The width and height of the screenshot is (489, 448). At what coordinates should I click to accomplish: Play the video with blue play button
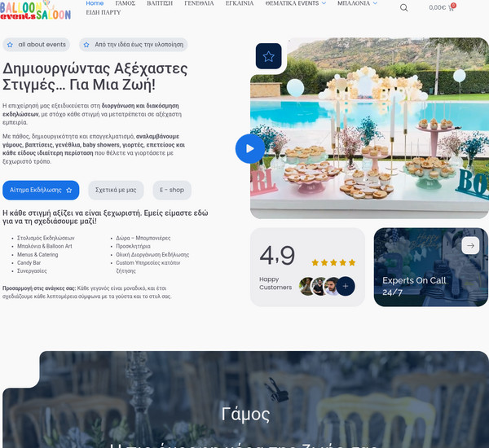[250, 149]
